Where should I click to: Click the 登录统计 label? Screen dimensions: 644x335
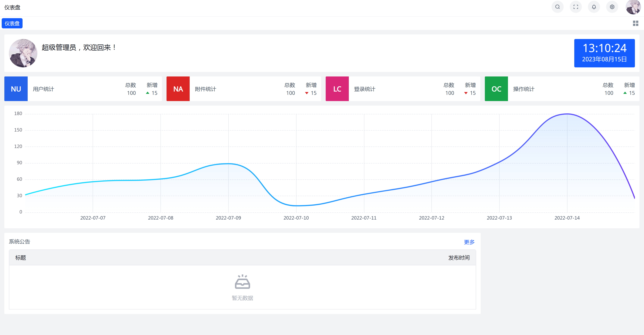(365, 89)
